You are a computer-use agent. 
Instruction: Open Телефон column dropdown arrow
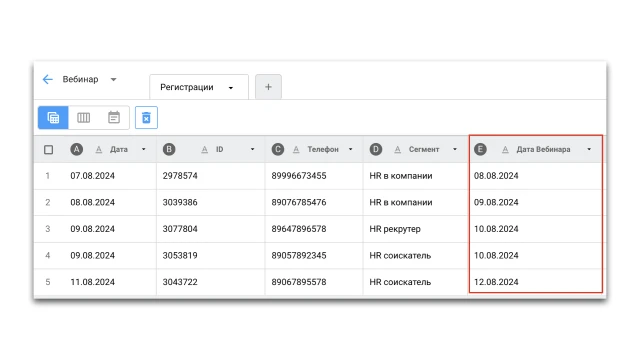pos(351,149)
